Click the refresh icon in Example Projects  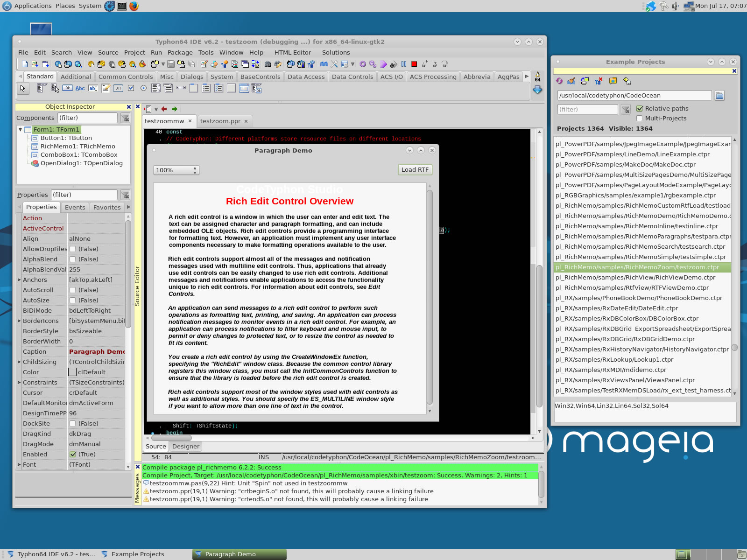click(559, 81)
